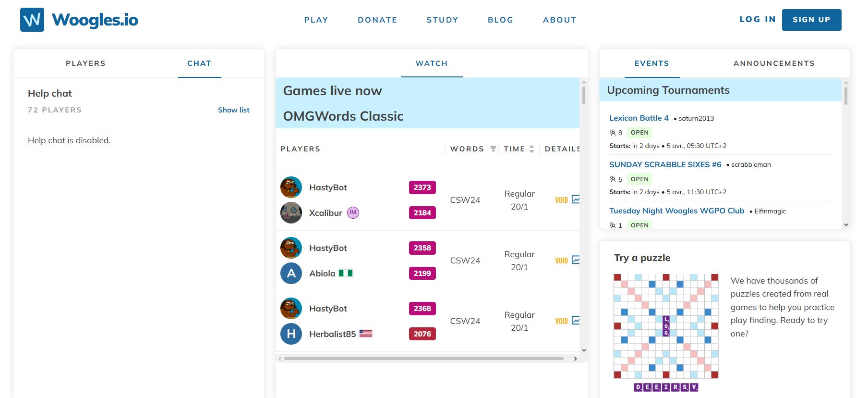The width and height of the screenshot is (868, 398).
Task: Click the Nigerian flag next to Abiola
Action: tap(346, 273)
